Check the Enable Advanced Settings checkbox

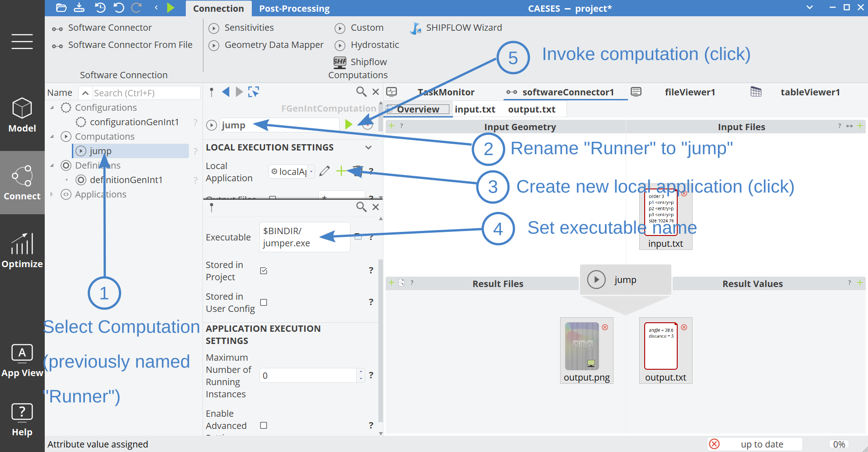coord(264,425)
